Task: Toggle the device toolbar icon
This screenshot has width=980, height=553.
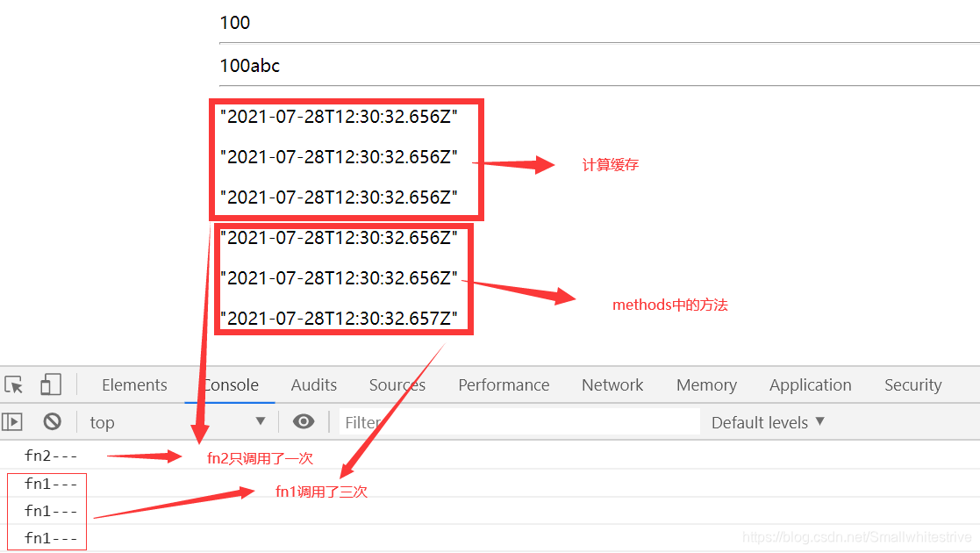Action: (x=51, y=384)
